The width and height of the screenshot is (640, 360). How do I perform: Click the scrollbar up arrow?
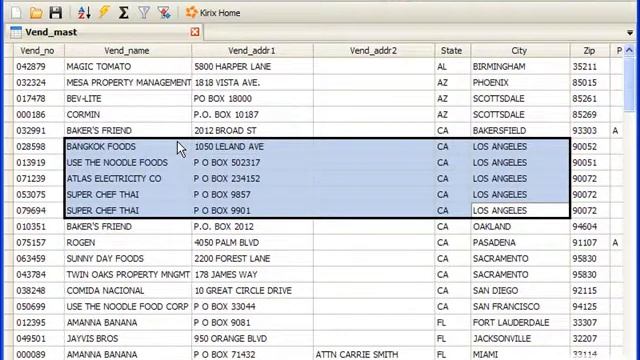pos(629,50)
